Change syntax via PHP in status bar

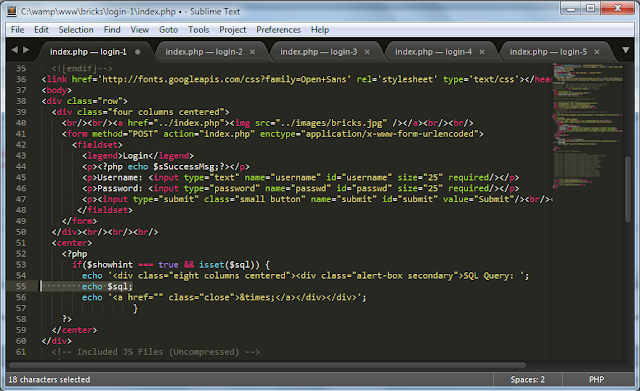(x=596, y=380)
